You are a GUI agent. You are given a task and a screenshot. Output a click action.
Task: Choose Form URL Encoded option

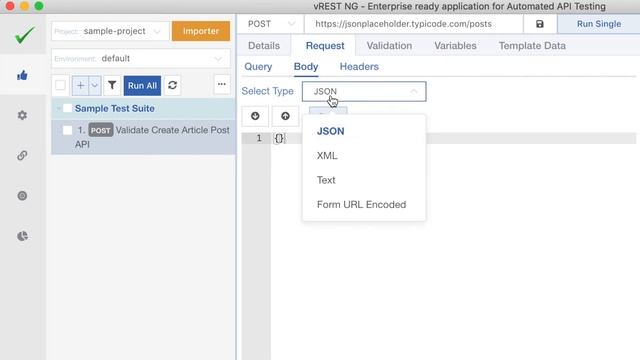361,204
